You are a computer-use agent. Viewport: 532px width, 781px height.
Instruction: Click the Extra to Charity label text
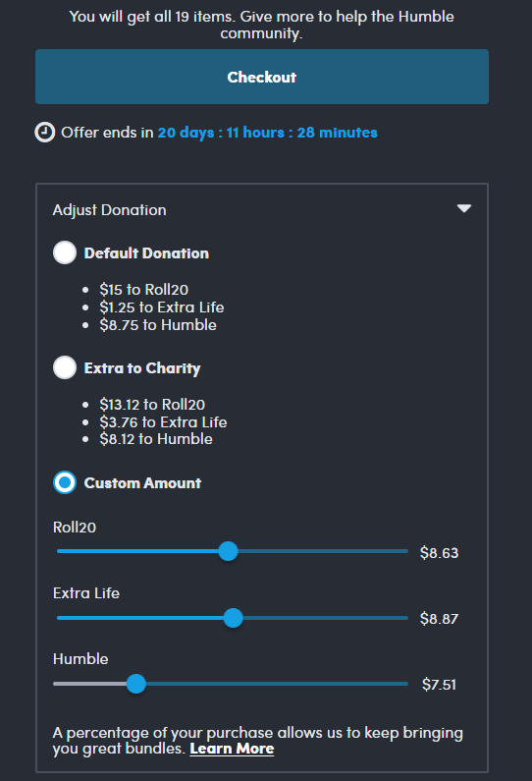142,368
